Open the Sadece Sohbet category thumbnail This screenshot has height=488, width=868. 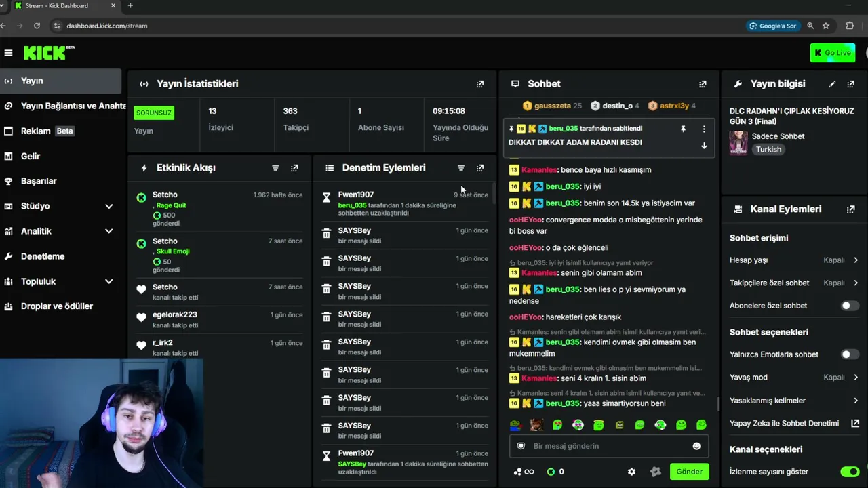point(738,143)
